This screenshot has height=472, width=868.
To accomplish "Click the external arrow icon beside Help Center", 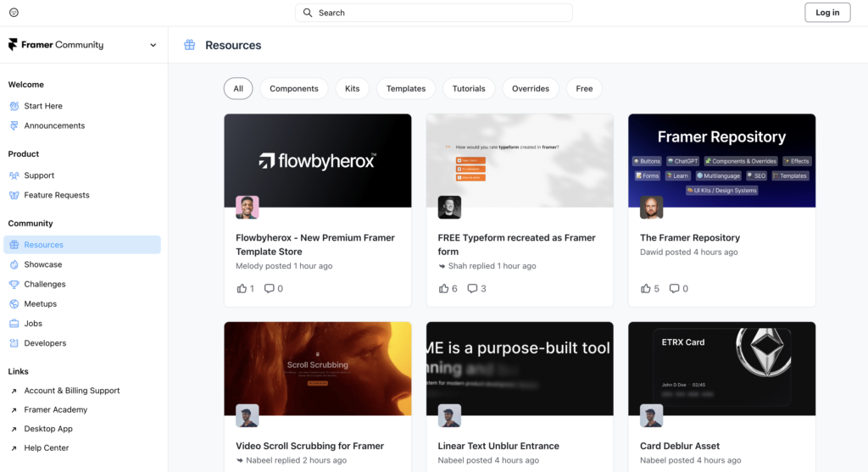I will [x=14, y=448].
